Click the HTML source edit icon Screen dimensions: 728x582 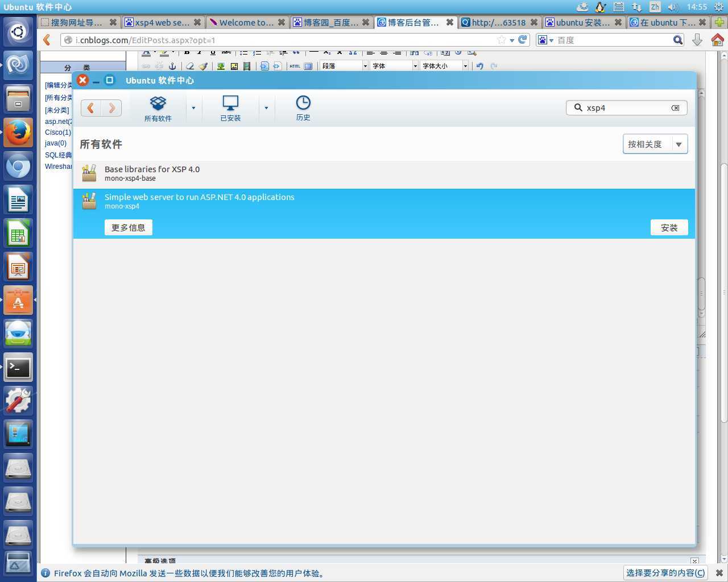click(x=295, y=66)
